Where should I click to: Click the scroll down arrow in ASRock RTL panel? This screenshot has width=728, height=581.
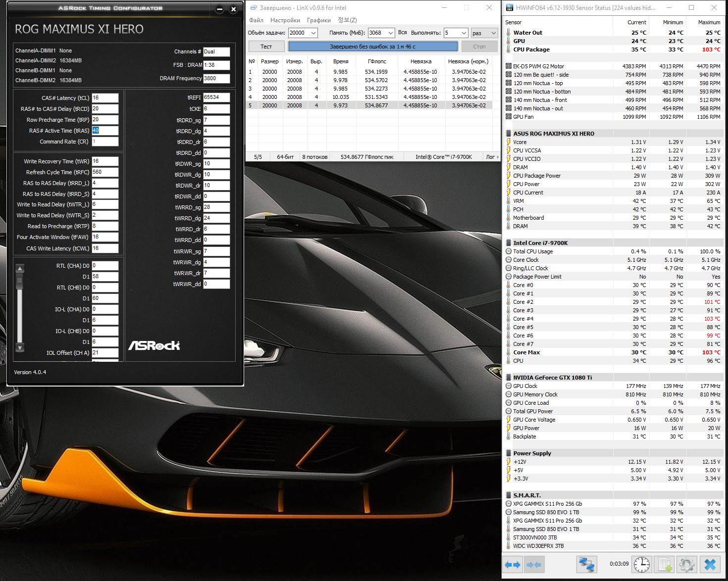pyautogui.click(x=20, y=348)
